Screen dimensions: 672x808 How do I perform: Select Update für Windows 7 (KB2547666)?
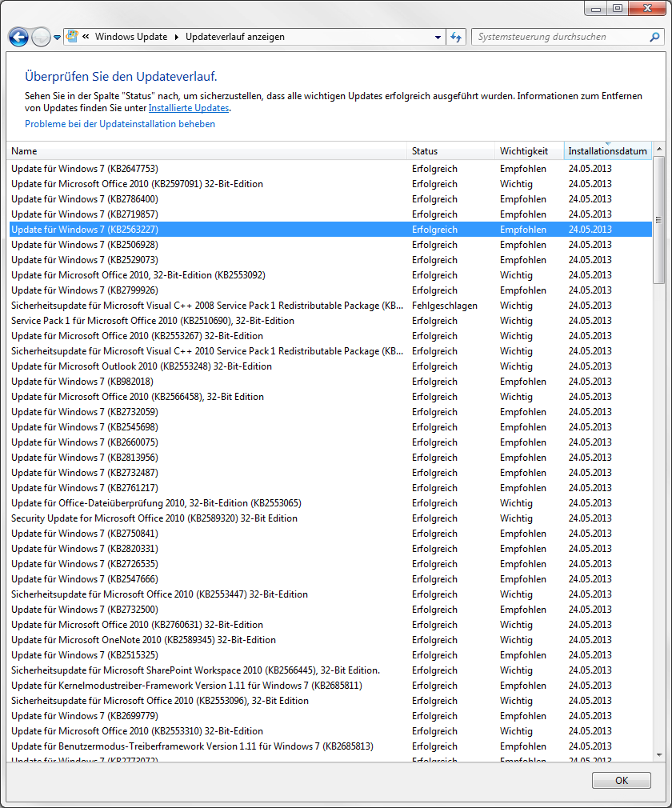tap(331, 579)
